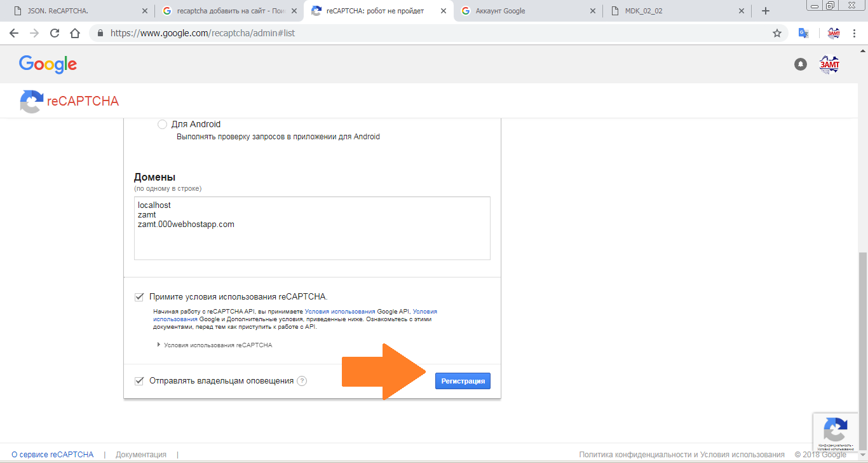The width and height of the screenshot is (868, 463).
Task: Click the page vertical scrollbar thumb
Action: coord(863,350)
